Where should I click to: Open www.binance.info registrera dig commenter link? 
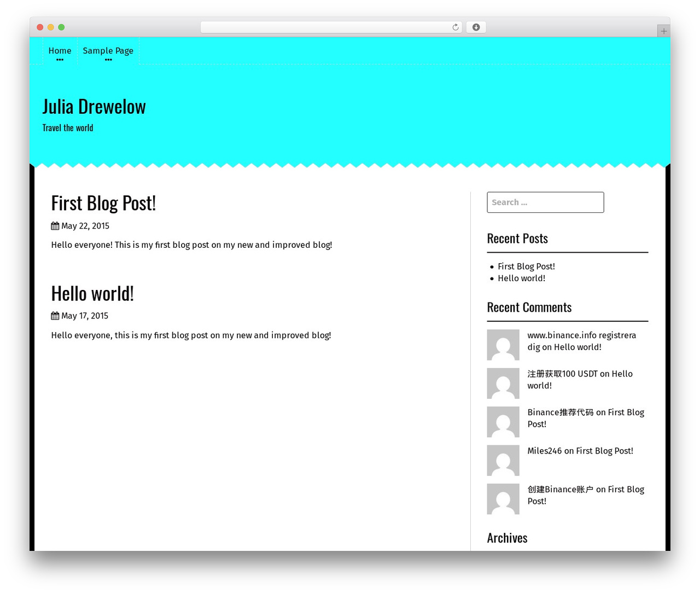(x=581, y=341)
